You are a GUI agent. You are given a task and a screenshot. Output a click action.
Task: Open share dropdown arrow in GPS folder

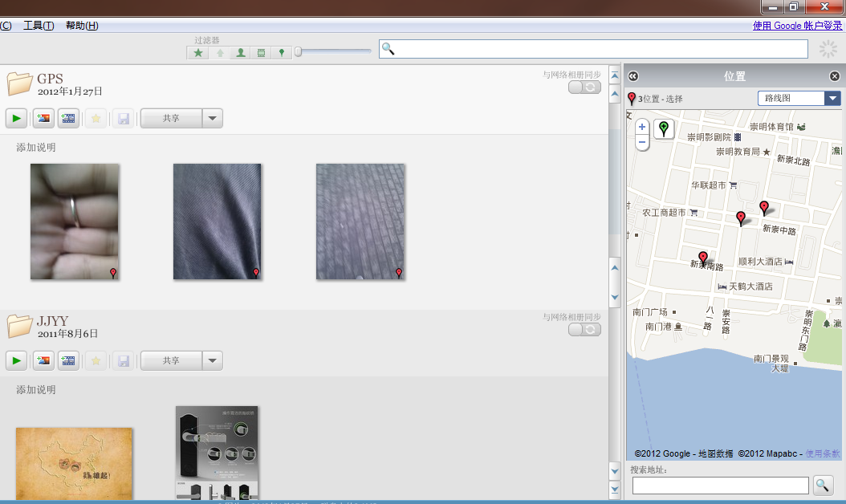pyautogui.click(x=213, y=118)
